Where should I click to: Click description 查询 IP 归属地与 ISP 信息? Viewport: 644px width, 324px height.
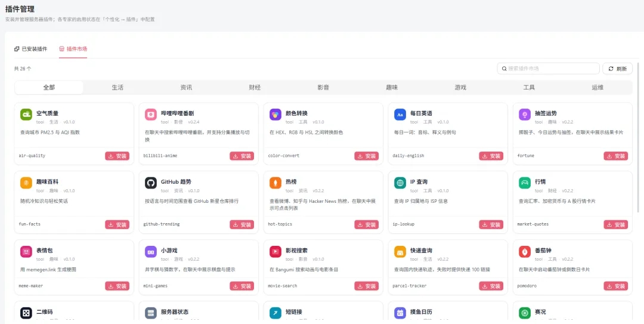420,201
